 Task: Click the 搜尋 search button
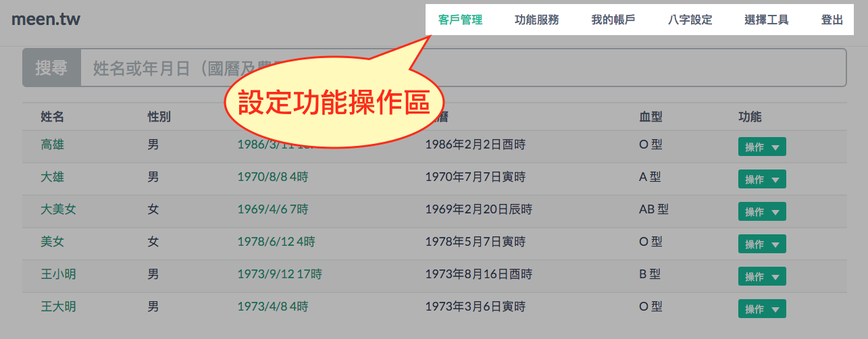52,68
